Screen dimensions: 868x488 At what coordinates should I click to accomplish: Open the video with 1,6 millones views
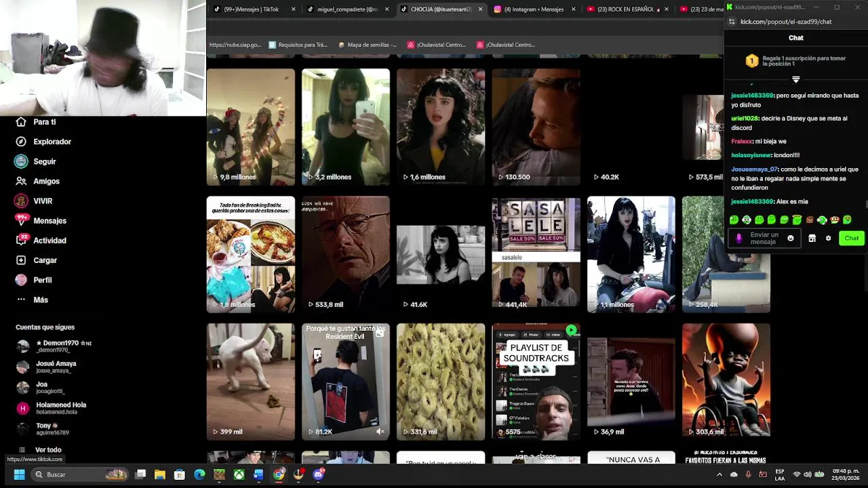coord(441,127)
